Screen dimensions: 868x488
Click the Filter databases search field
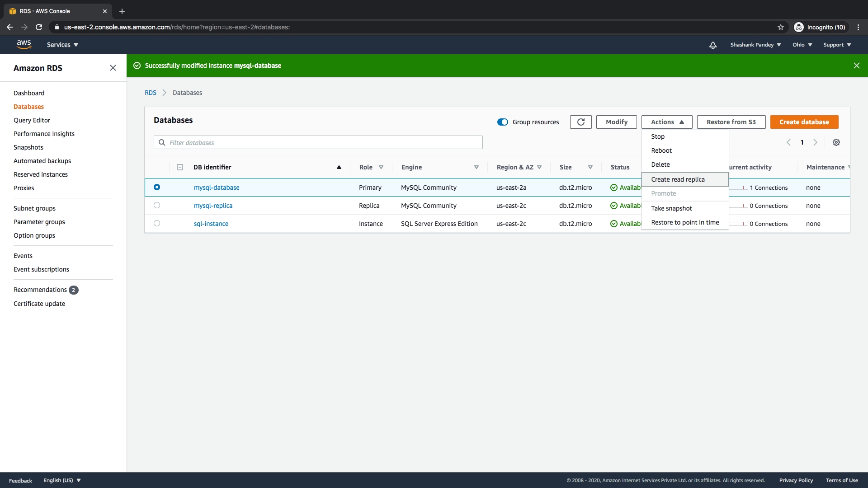coord(318,142)
